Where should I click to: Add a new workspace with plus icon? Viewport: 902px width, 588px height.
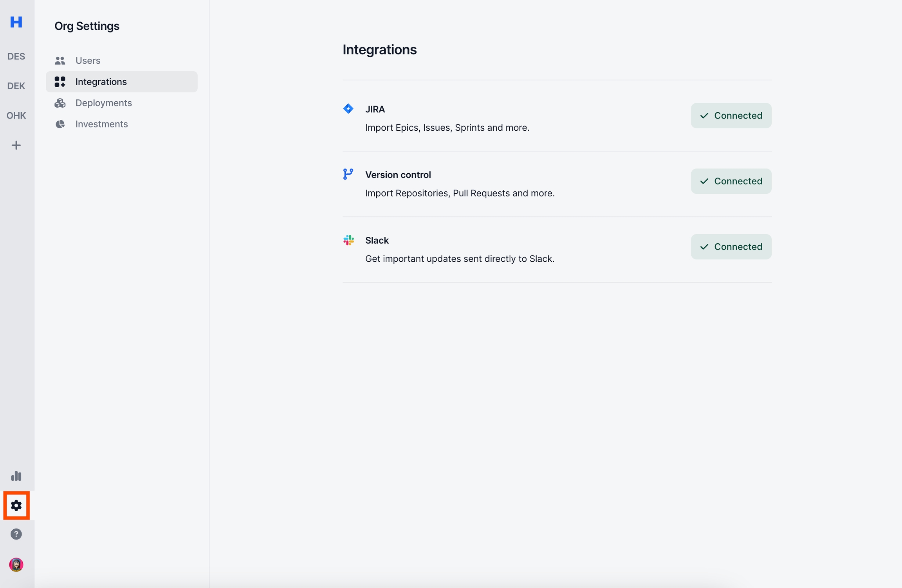pyautogui.click(x=16, y=145)
